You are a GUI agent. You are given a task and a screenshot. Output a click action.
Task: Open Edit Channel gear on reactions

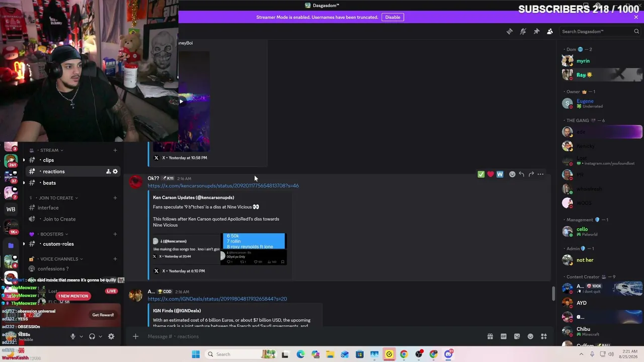115,171
